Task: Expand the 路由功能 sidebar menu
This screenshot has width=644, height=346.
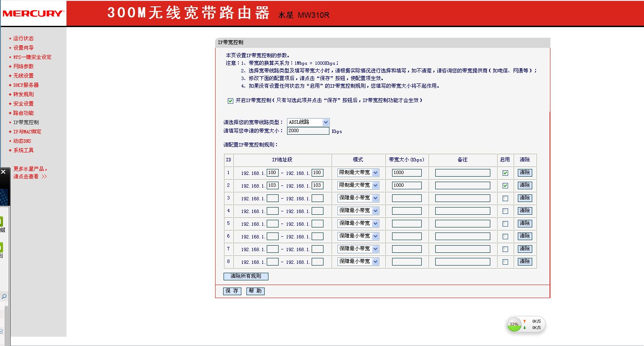Action: tap(23, 113)
